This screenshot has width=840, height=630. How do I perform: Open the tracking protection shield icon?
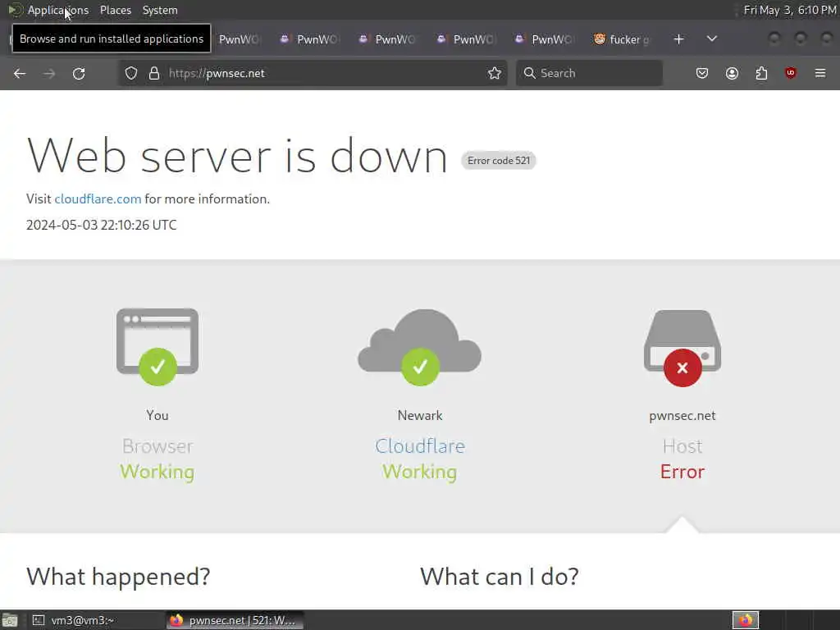tap(131, 73)
